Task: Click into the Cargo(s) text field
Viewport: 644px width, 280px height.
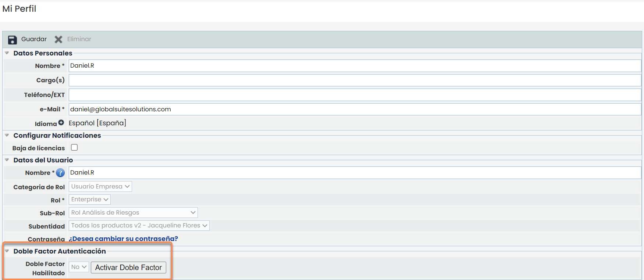Action: [355, 80]
